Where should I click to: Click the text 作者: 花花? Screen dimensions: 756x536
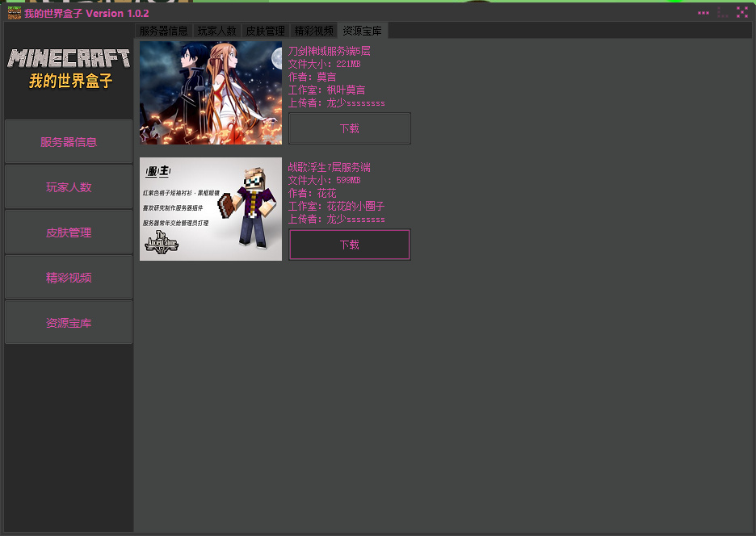click(x=312, y=193)
